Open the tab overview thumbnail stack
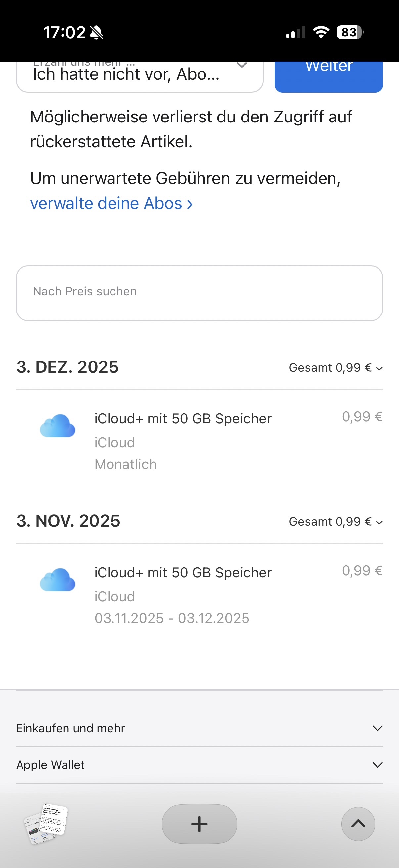 tap(46, 823)
